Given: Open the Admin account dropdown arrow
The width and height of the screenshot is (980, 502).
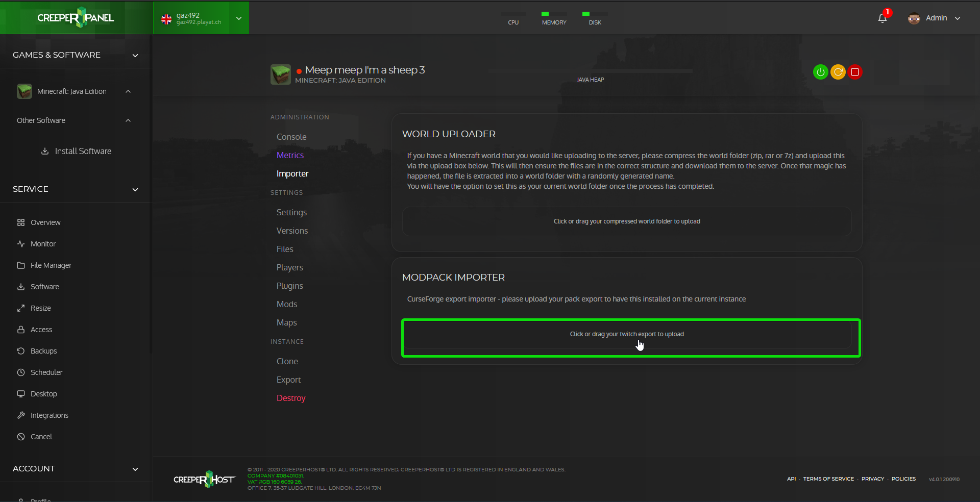Looking at the screenshot, I should coord(958,18).
